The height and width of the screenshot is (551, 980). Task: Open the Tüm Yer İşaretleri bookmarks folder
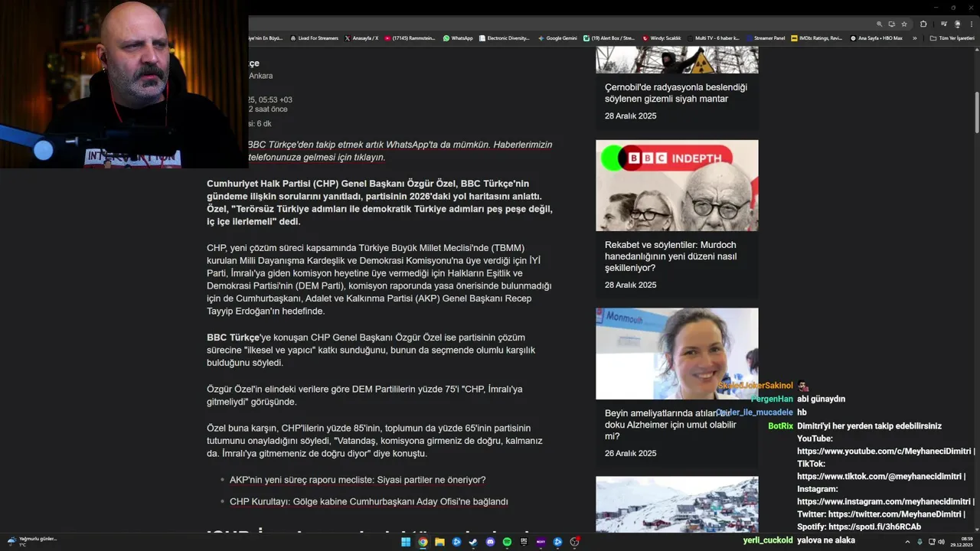pyautogui.click(x=952, y=38)
